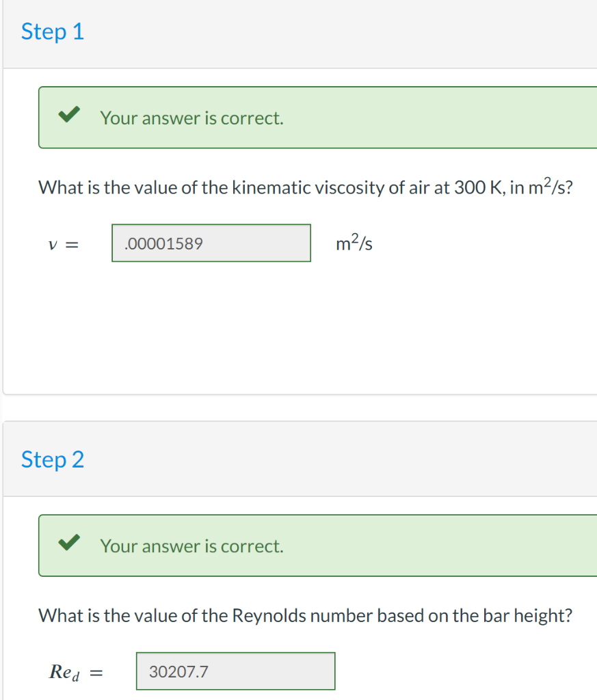Click the kinematic viscosity answer field

click(x=211, y=243)
